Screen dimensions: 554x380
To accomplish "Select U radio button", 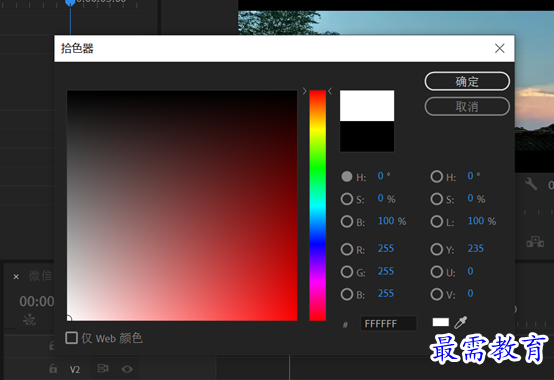I will pyautogui.click(x=436, y=272).
